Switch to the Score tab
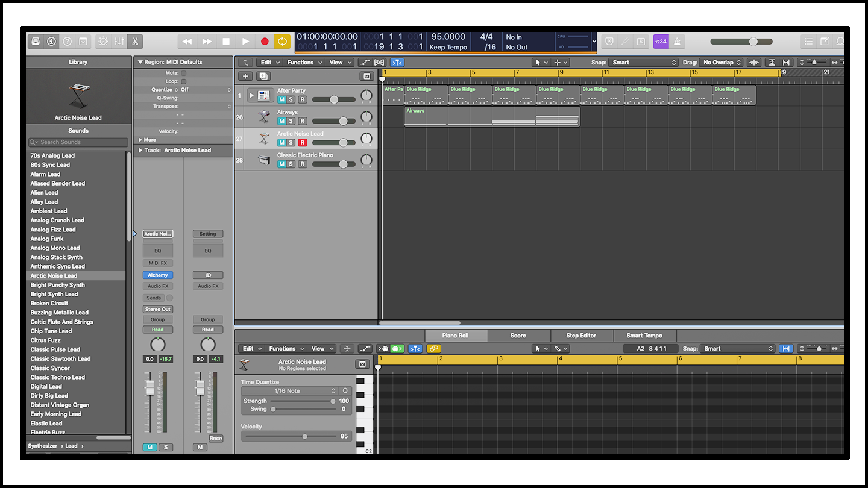 (518, 336)
